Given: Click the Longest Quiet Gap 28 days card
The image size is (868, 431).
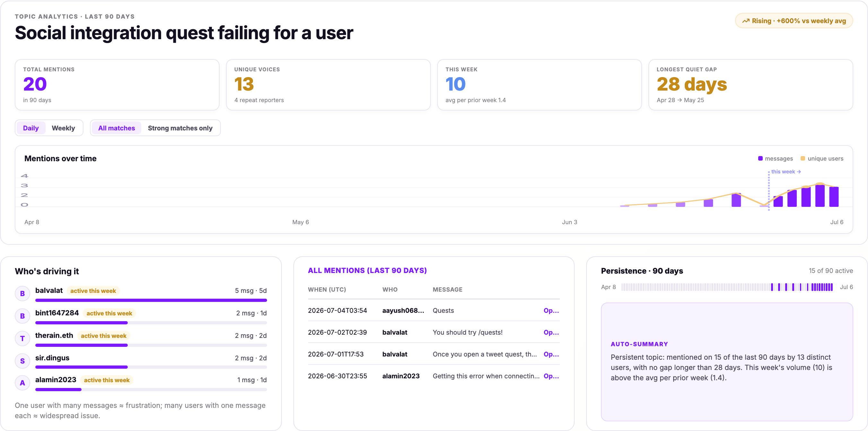Looking at the screenshot, I should pyautogui.click(x=751, y=85).
